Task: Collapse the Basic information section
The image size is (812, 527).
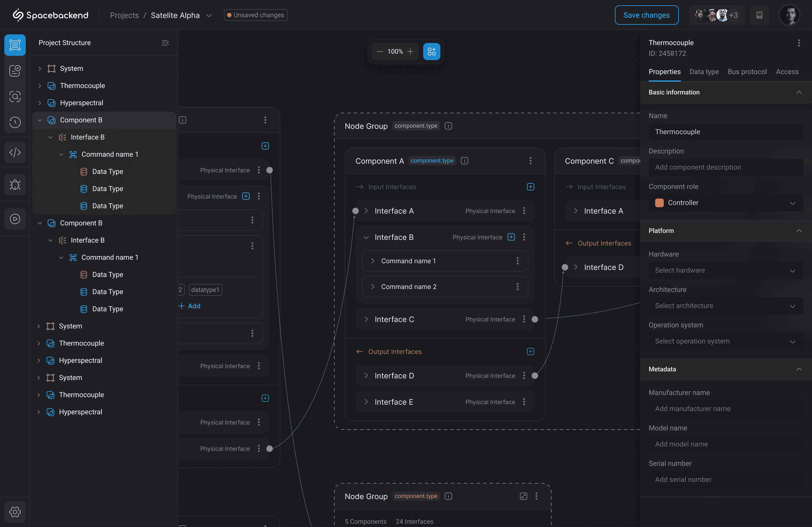Action: (799, 92)
